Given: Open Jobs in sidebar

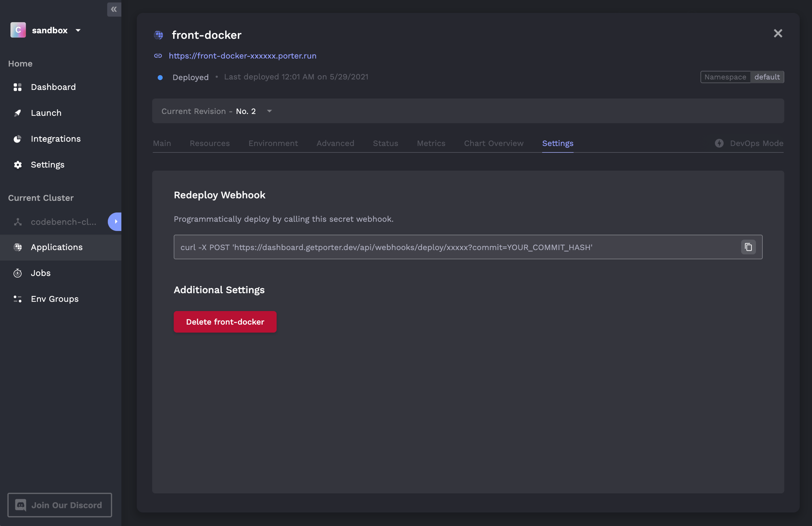Looking at the screenshot, I should coord(41,273).
